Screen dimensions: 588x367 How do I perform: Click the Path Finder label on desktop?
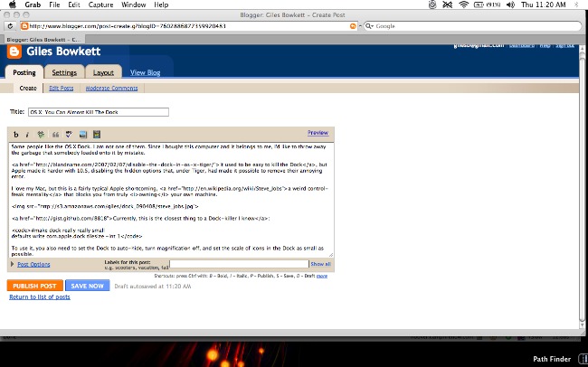coord(552,359)
